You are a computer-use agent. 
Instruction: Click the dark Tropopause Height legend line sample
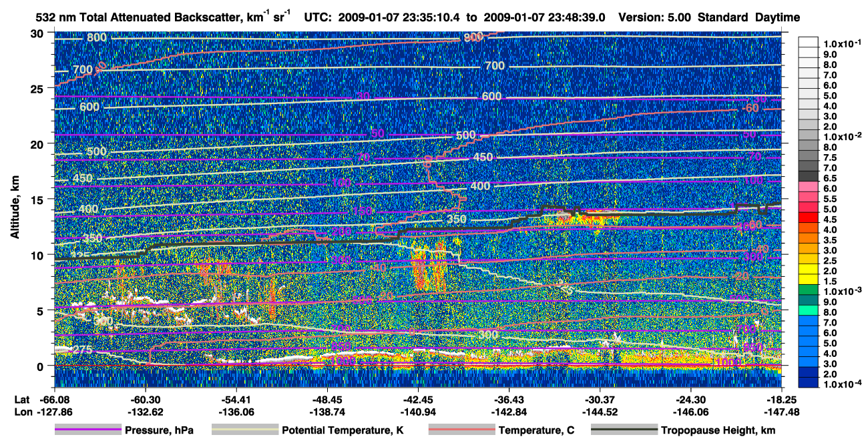(x=624, y=430)
